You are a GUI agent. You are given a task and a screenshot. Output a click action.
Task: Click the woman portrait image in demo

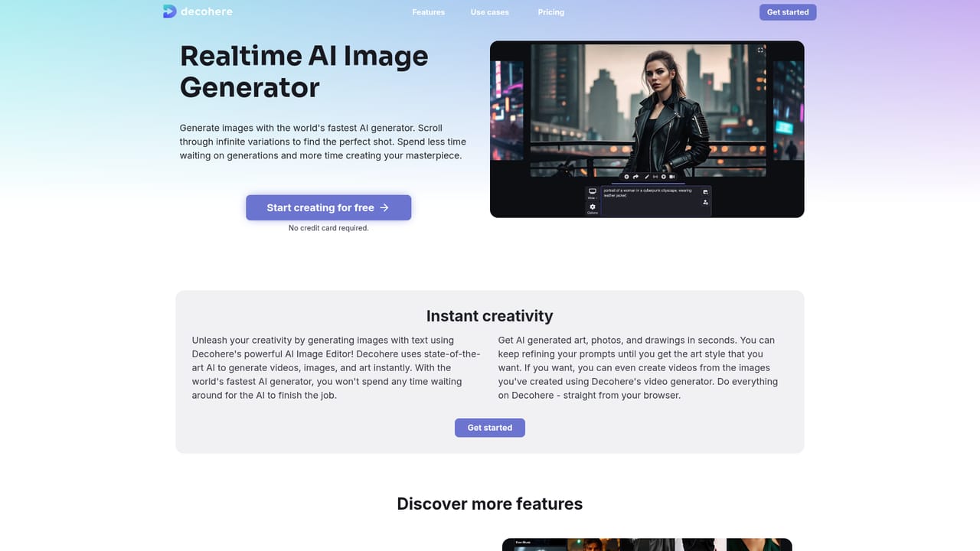click(x=648, y=109)
